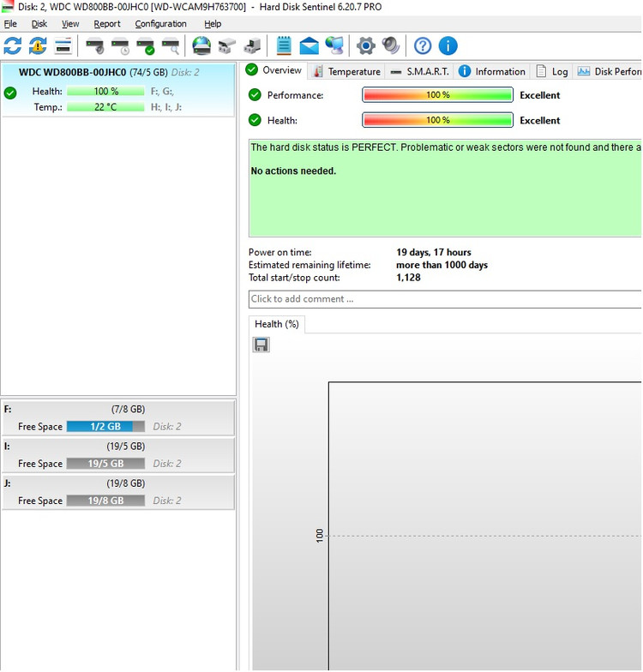The height and width of the screenshot is (672, 643).
Task: Click the 'more than 1000 days' lifetime value
Action: click(x=442, y=265)
